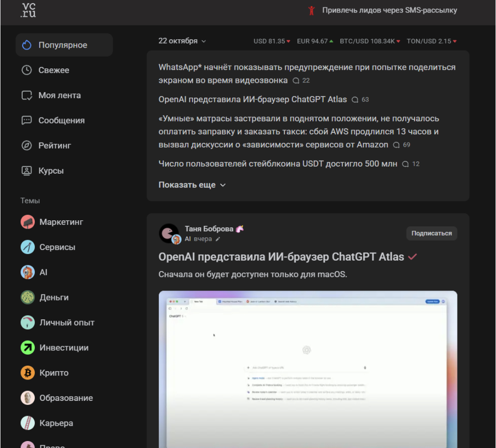Image resolution: width=496 pixels, height=448 pixels.
Task: Open the Инвестиции topic
Action: point(64,348)
